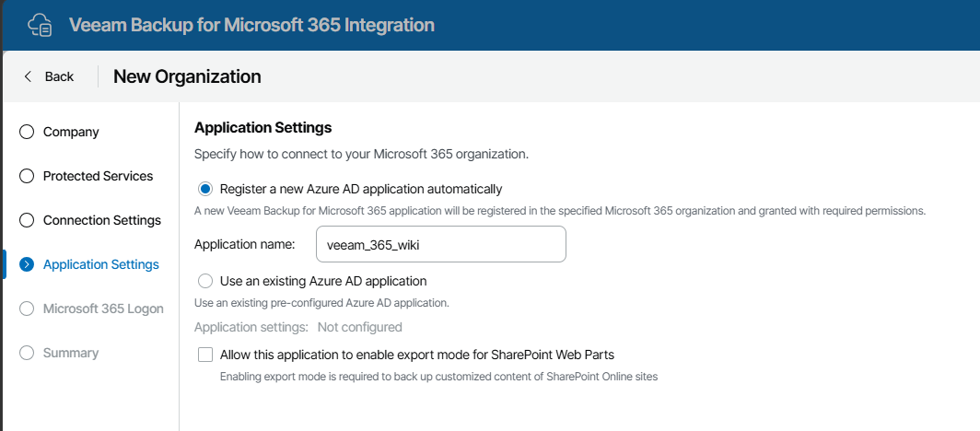Click the 'Application settings:' greyed label
Image resolution: width=980 pixels, height=431 pixels.
251,327
